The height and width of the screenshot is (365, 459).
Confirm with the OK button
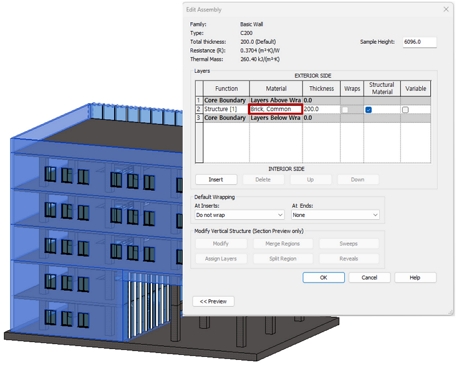[x=323, y=277]
